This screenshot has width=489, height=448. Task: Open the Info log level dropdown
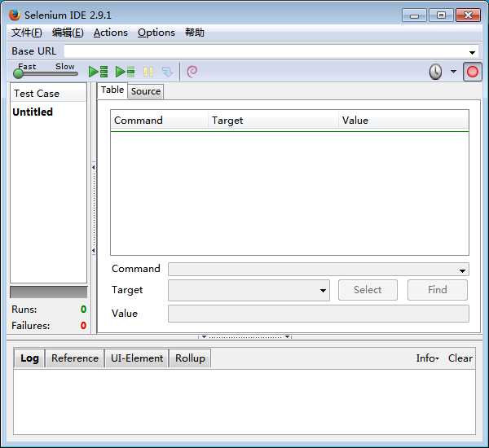click(x=428, y=358)
